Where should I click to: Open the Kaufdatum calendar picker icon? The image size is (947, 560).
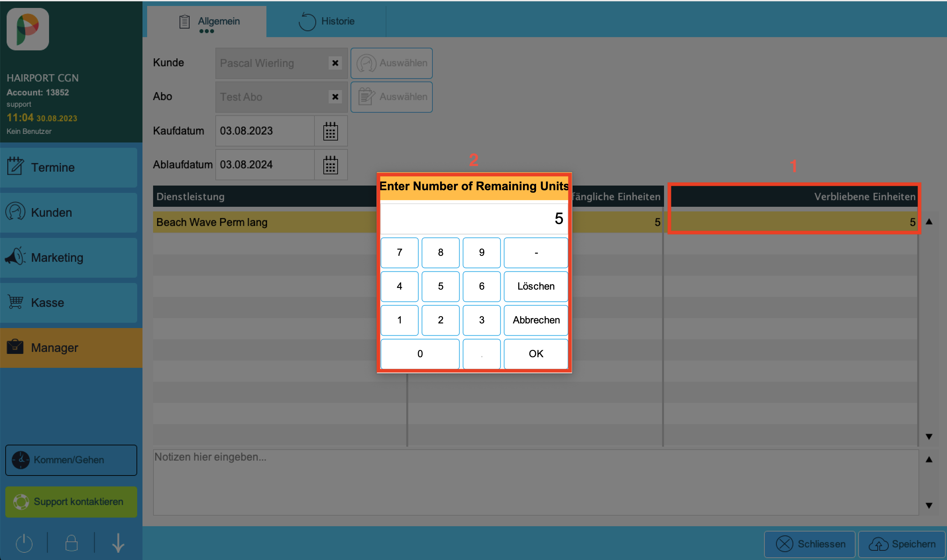coord(330,131)
